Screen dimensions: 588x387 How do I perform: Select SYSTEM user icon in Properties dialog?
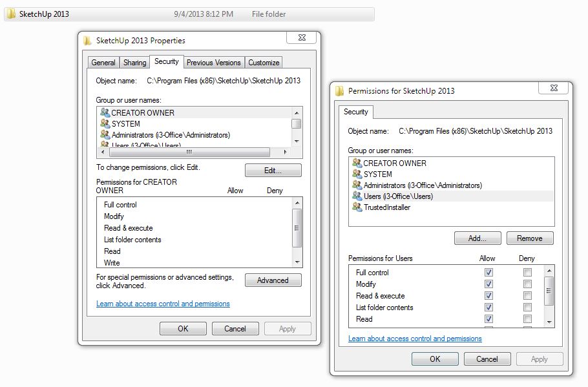pos(105,123)
